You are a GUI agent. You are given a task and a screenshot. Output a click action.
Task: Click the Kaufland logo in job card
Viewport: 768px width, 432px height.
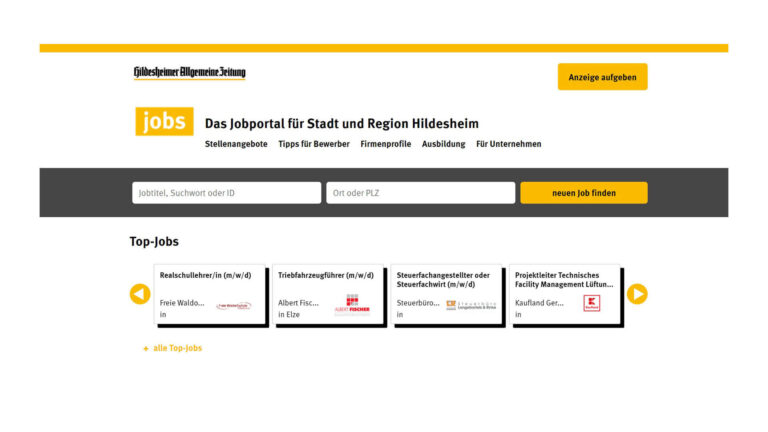592,303
